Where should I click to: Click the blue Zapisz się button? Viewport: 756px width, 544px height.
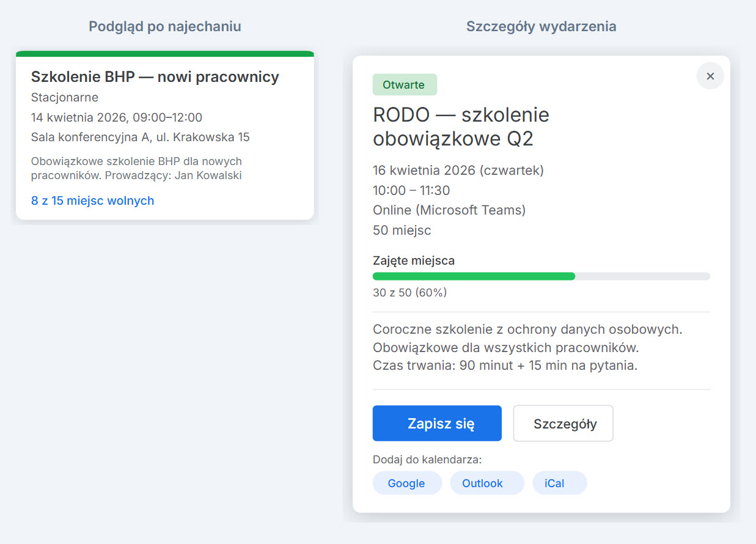(437, 424)
